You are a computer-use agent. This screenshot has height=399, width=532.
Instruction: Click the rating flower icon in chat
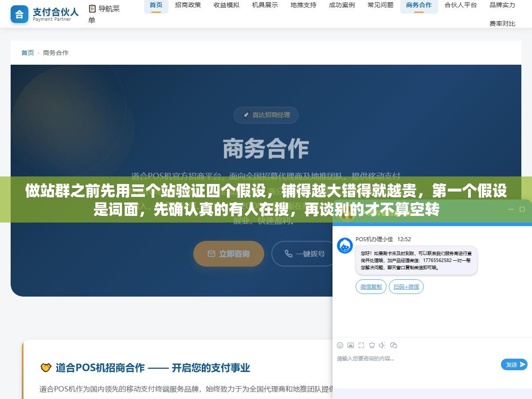point(372,345)
